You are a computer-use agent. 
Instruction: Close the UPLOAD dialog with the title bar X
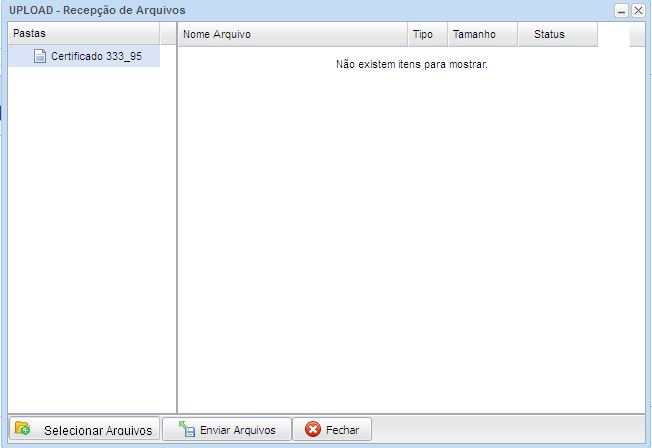tap(638, 10)
